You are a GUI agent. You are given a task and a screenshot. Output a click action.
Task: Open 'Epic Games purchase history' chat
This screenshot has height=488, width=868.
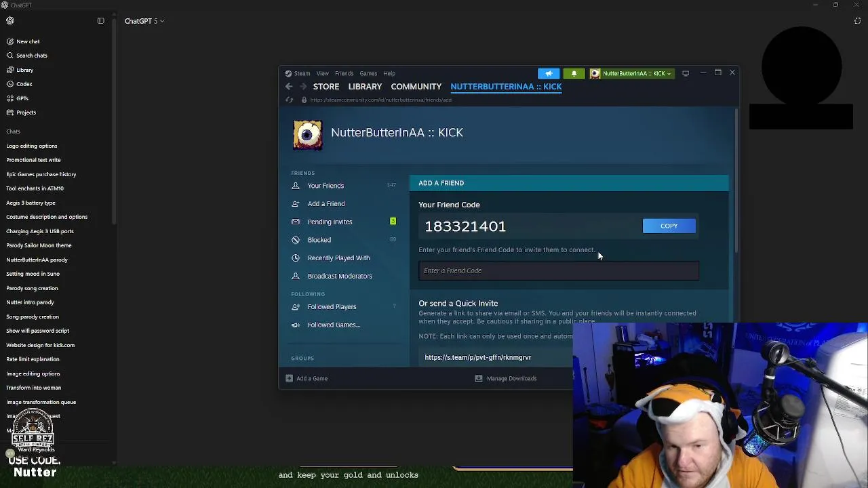click(41, 174)
